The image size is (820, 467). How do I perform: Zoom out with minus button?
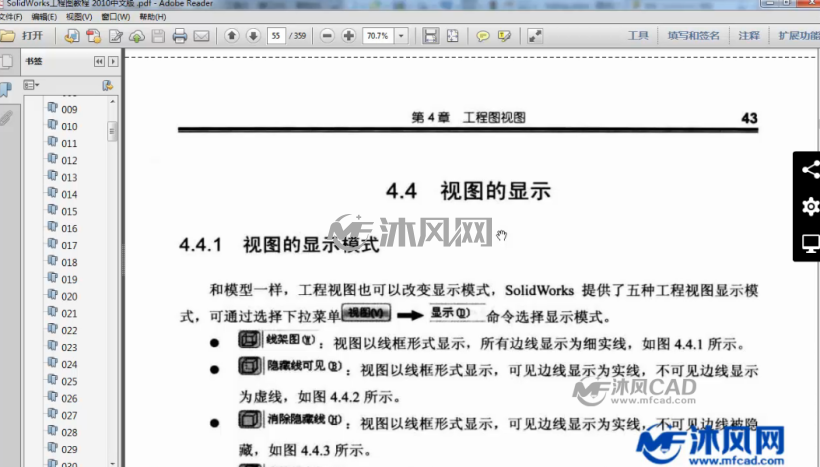click(x=327, y=36)
